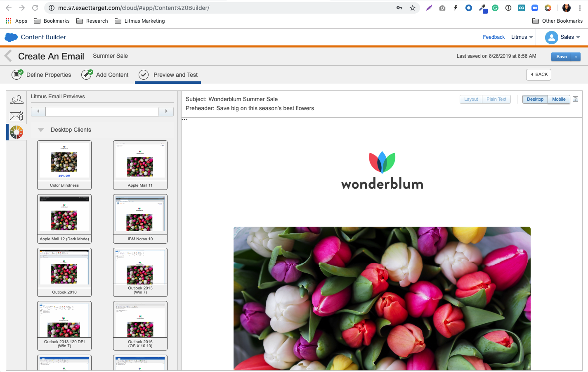Click the browser back arrow
The height and width of the screenshot is (372, 588).
pyautogui.click(x=9, y=8)
